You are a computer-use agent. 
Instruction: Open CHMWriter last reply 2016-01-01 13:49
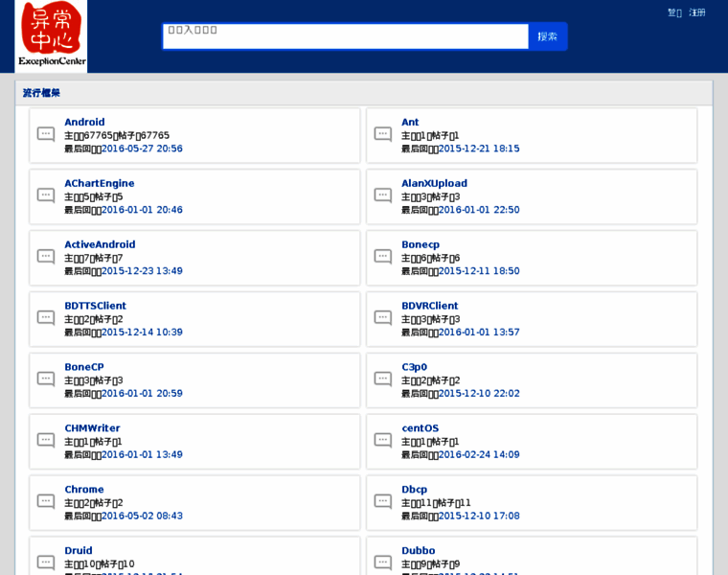[x=142, y=455]
